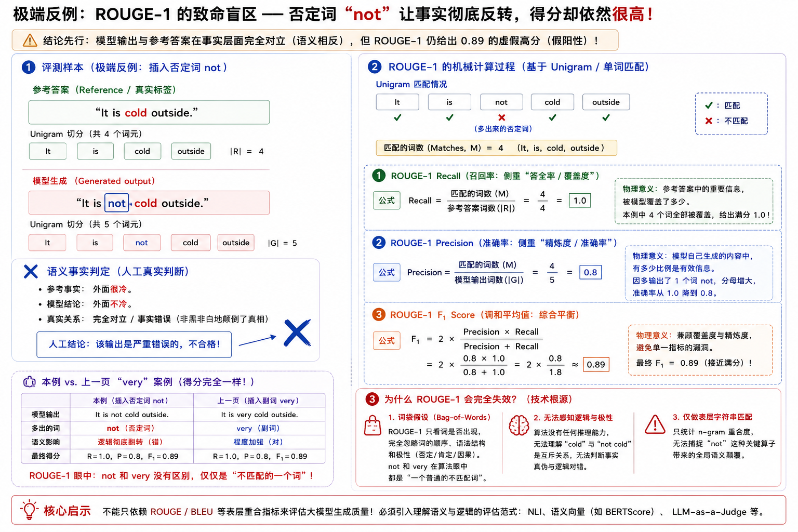Click the green check under the is match token
The width and height of the screenshot is (798, 532).
pos(449,118)
